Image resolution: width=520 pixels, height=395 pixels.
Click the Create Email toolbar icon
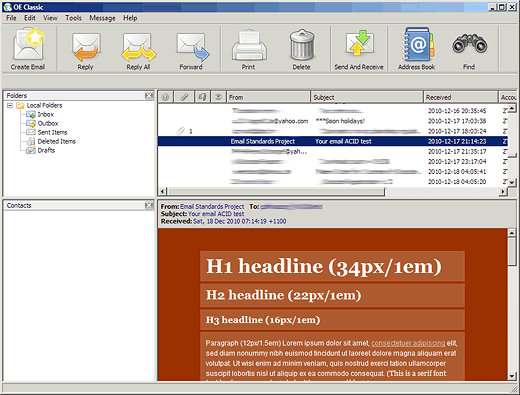coord(28,49)
